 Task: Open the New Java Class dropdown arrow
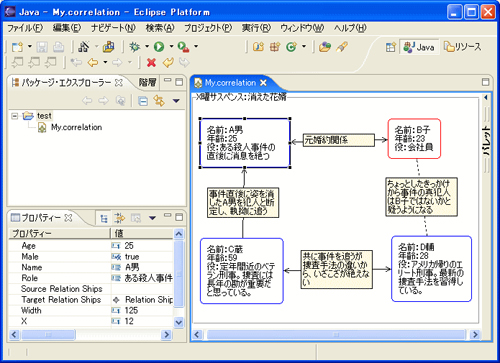[304, 46]
